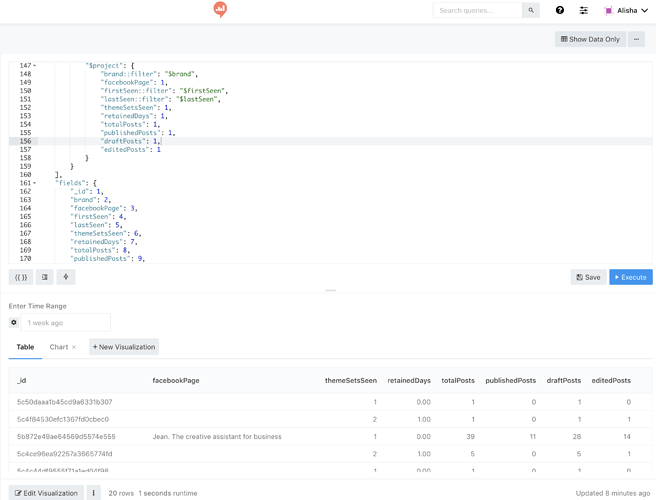Image resolution: width=656 pixels, height=500 pixels.
Task: Sort table by facebookPage column
Action: [176, 380]
